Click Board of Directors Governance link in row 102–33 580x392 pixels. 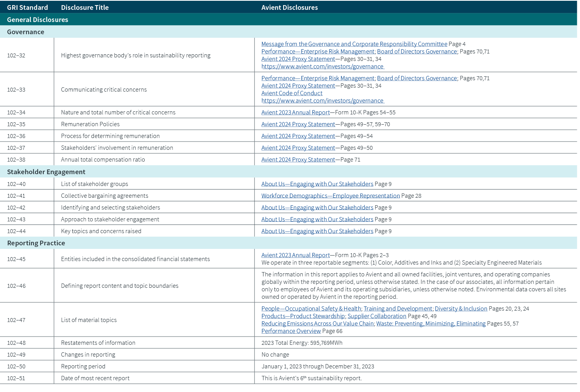[417, 78]
